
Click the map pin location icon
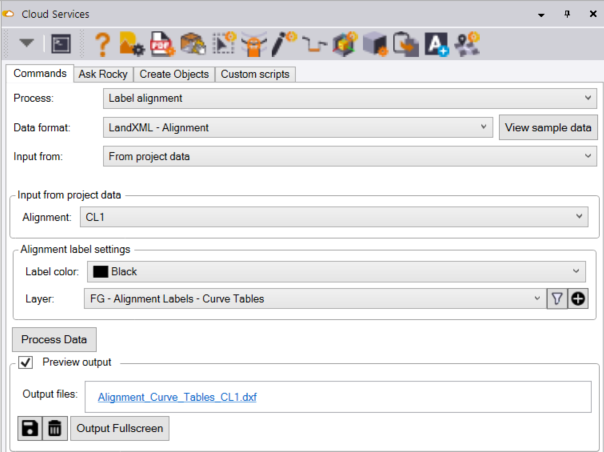click(x=467, y=44)
